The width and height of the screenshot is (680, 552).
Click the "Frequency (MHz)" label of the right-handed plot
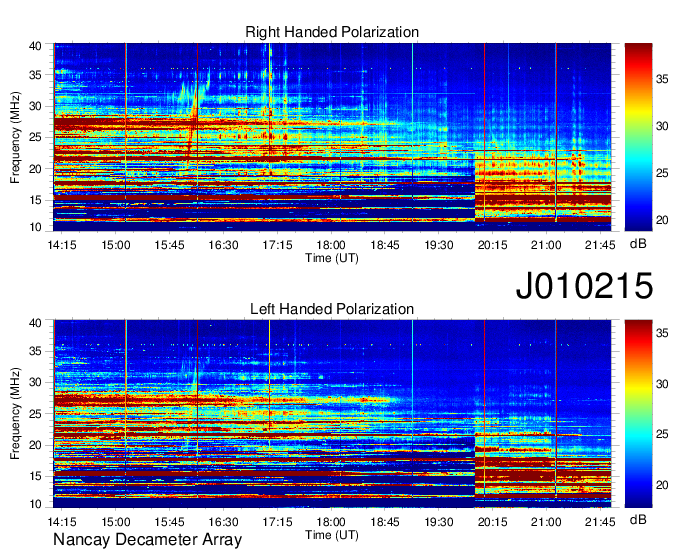click(15, 137)
